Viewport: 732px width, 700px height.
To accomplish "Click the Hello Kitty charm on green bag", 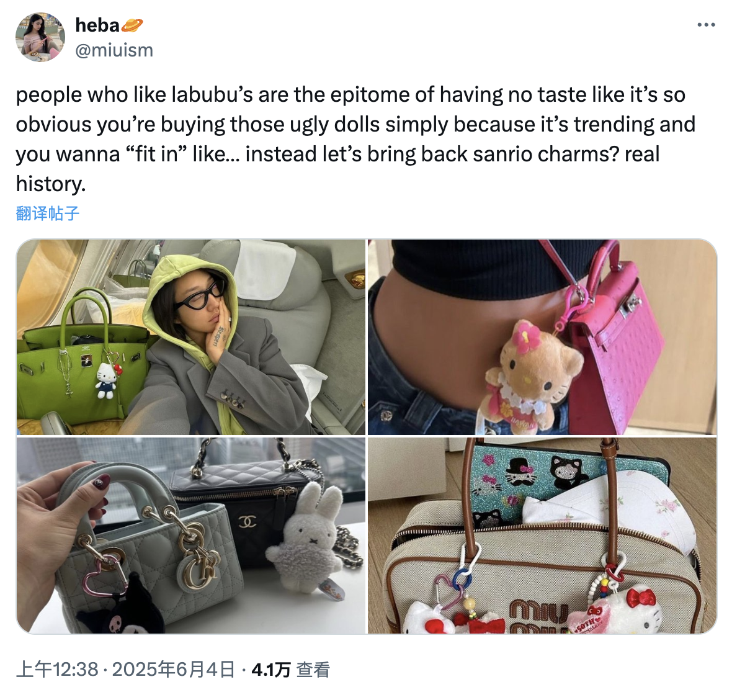I will [107, 380].
